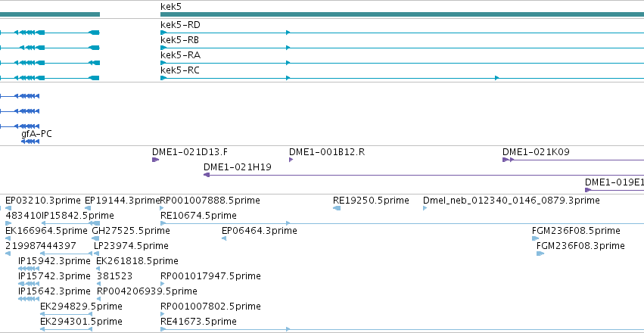Click the arrowhead at DME1-021H19 start
Viewport: 644px width, 333px height.
pyautogui.click(x=207, y=175)
